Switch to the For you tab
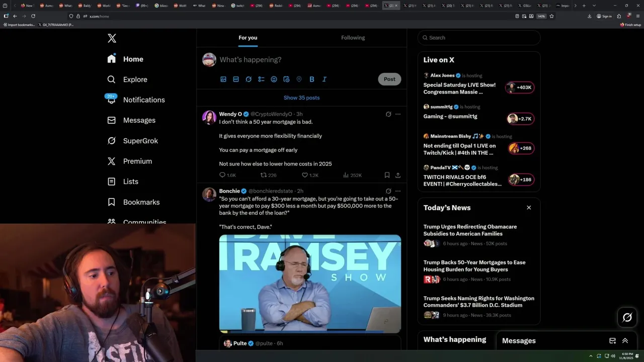The width and height of the screenshot is (644, 362). coord(248,38)
